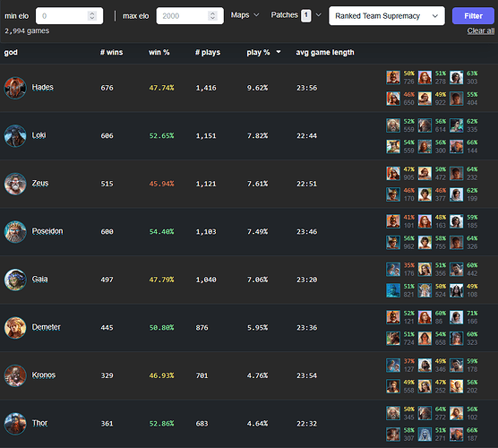Select Hades minor god icon with 922 plays
Screen dimensions: 498x448
[425, 99]
